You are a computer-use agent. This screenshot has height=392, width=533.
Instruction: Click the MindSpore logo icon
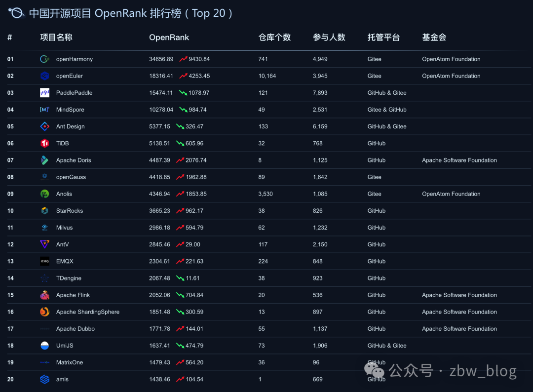44,110
